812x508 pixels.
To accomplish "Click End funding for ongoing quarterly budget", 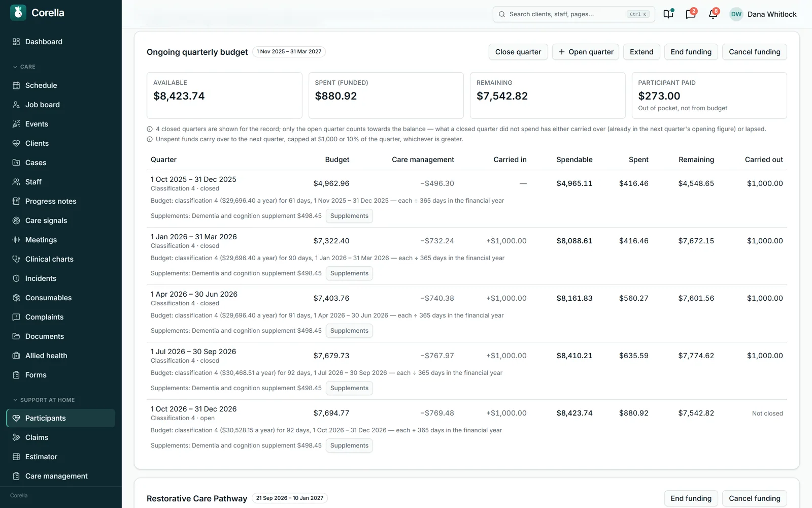I will (x=691, y=52).
